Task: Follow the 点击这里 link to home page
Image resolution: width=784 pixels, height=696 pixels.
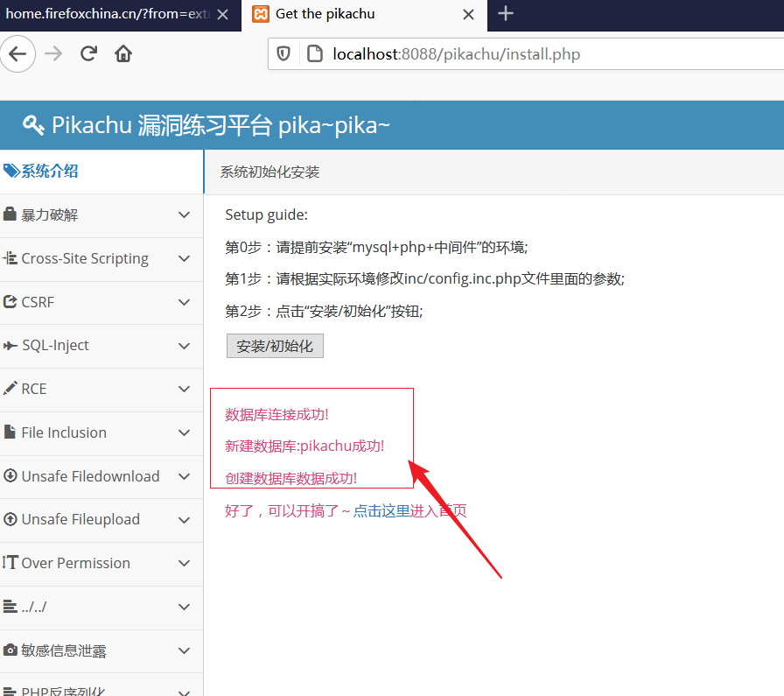Action: [x=381, y=511]
